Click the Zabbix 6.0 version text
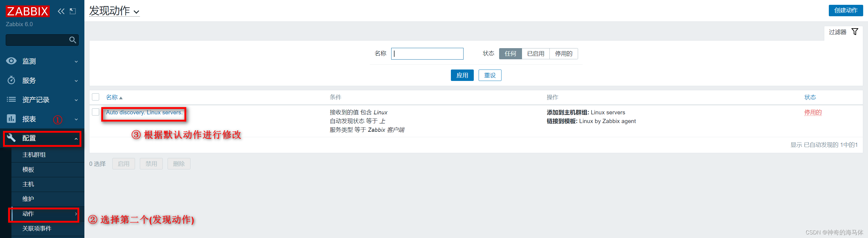This screenshot has width=868, height=238. pos(19,24)
